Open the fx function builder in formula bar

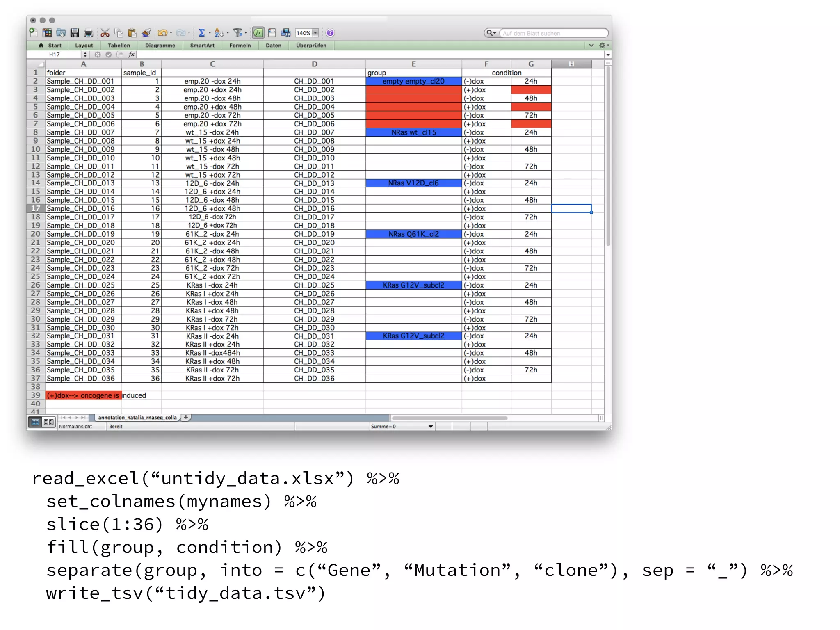click(131, 55)
